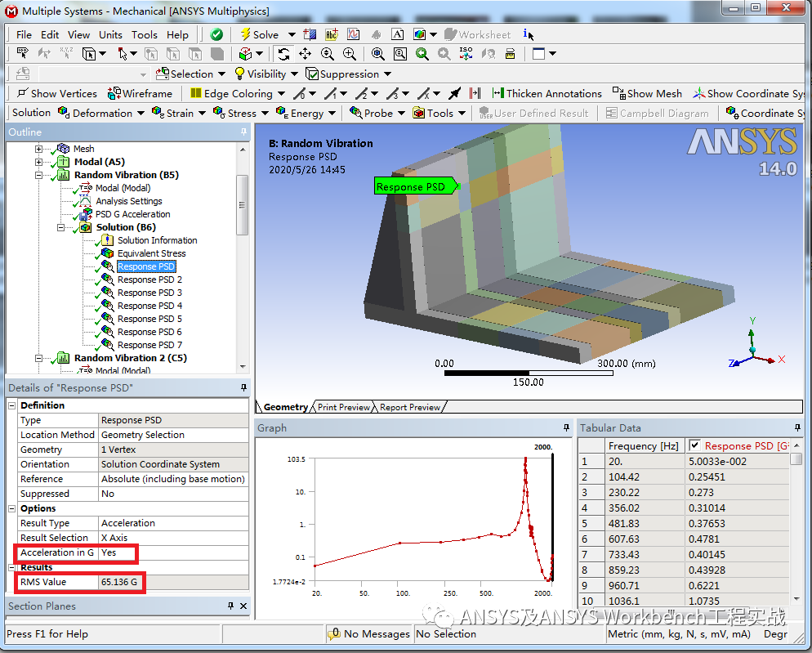The image size is (812, 653).
Task: Open the Solve dropdown arrow
Action: [292, 34]
